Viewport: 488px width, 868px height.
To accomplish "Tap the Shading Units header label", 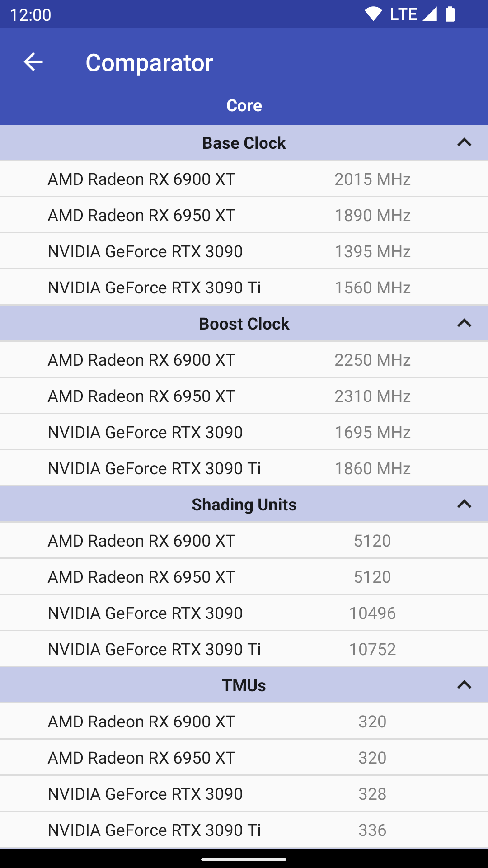I will pos(244,505).
